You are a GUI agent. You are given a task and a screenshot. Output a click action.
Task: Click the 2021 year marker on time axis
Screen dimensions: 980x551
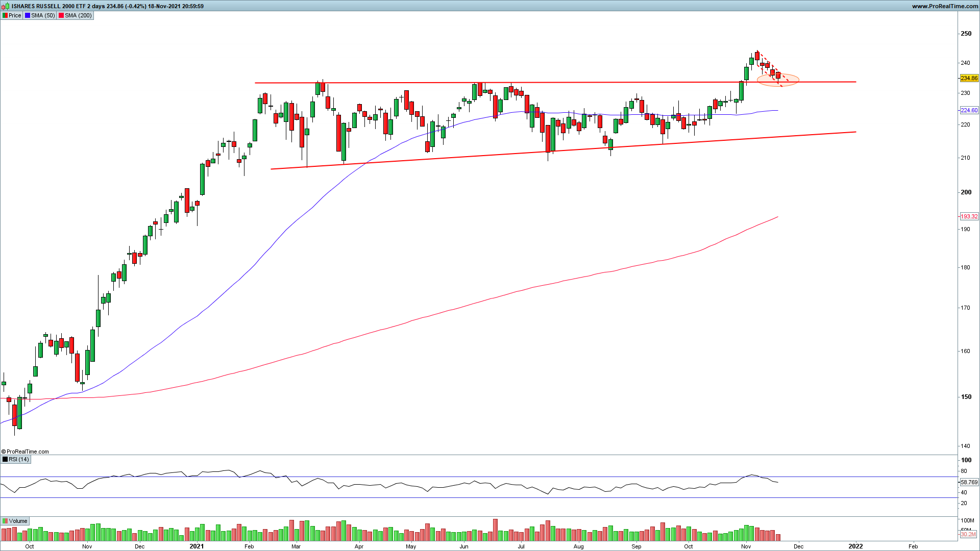coord(197,546)
